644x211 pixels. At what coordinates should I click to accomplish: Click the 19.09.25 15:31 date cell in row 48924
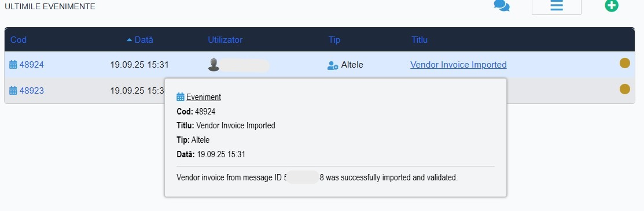139,64
